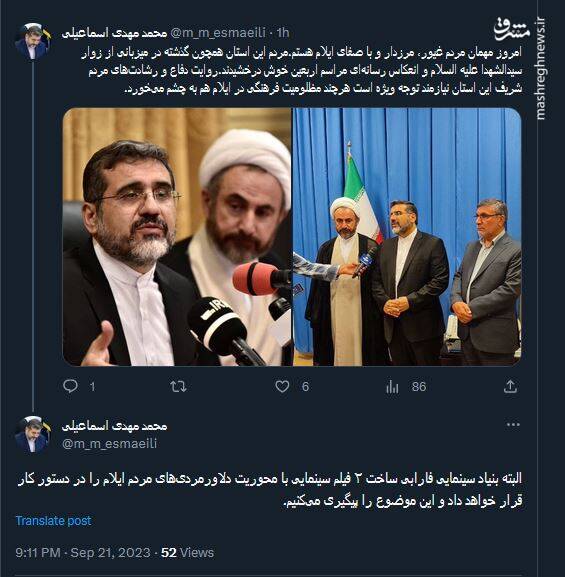Click the 9:11 PM Sep 21, 2023 timestamp
The image size is (565, 577).
[x=83, y=553]
